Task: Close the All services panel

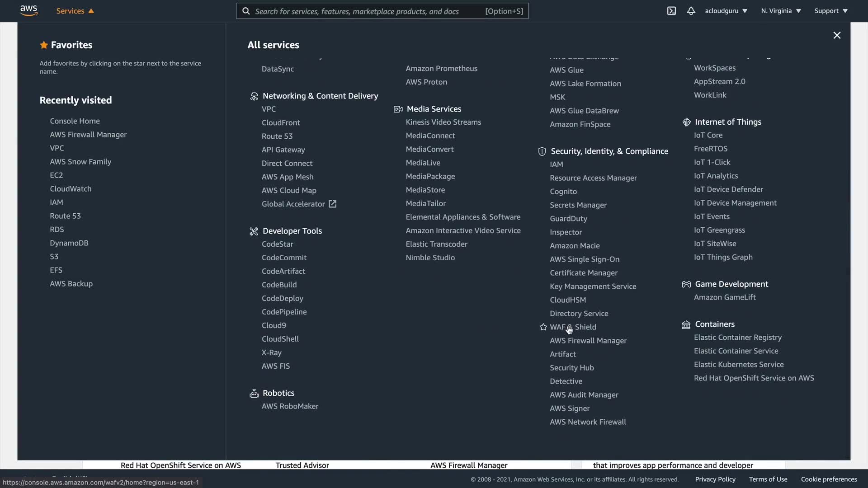Action: 837,35
